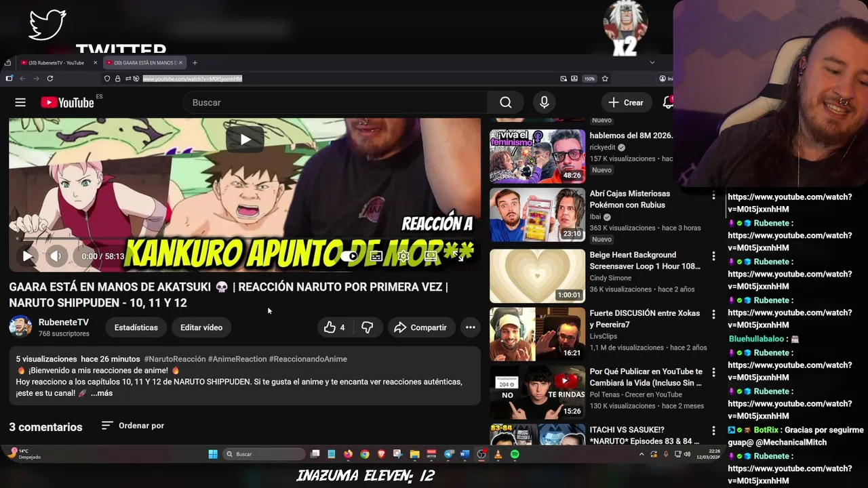
Task: Open options menu for Por Qué Publicar video
Action: (x=713, y=373)
